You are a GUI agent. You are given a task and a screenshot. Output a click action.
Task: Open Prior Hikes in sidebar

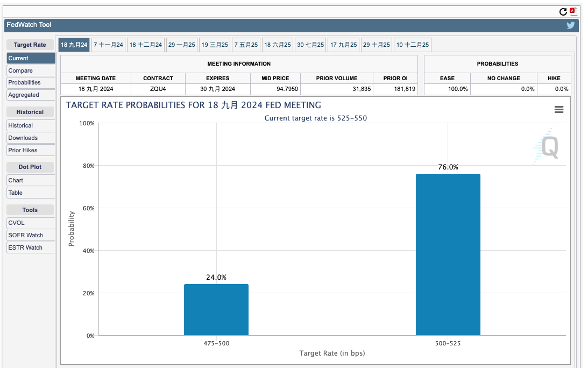click(31, 150)
